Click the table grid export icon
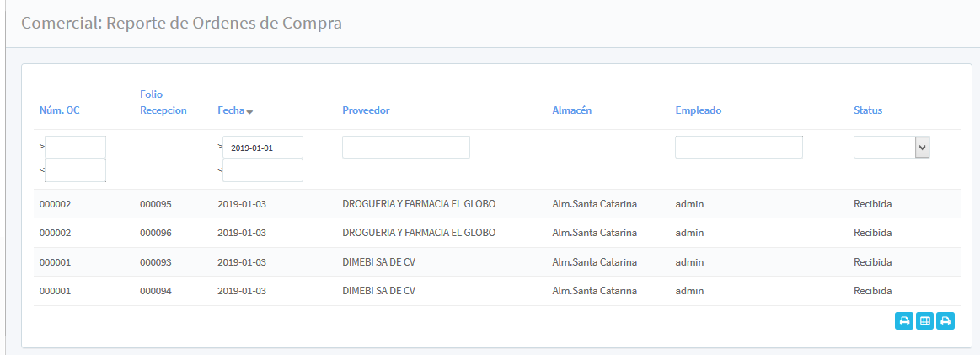 (924, 321)
